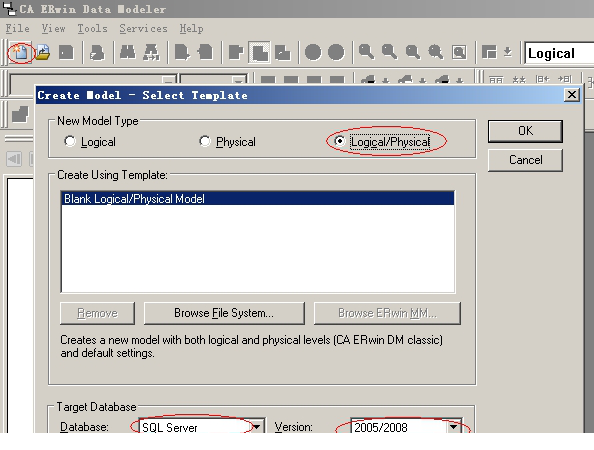The image size is (594, 450).
Task: Click the framed magnifier fit-model icon
Action: click(459, 52)
